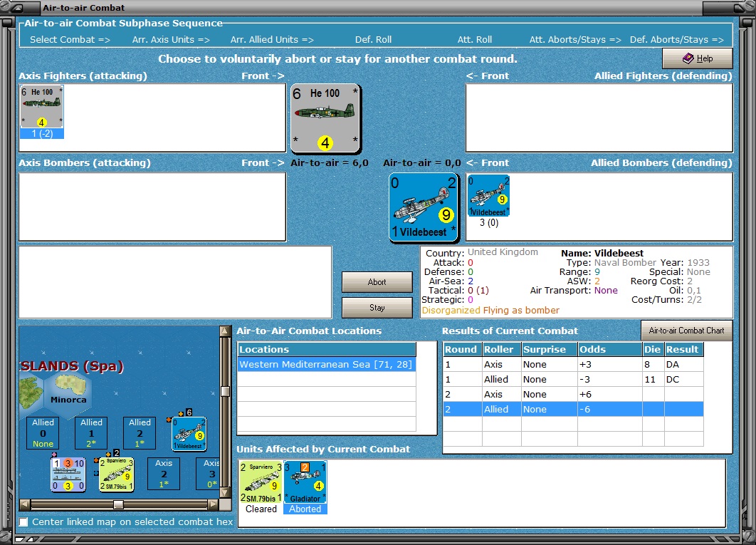Click the Stay button
The image size is (756, 545).
[377, 308]
